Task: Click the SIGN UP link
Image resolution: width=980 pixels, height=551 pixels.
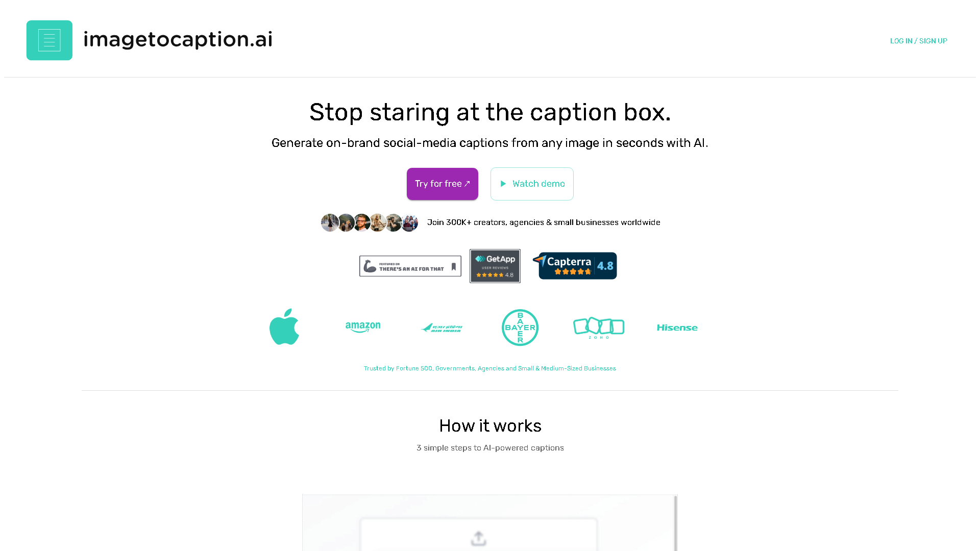Action: click(934, 41)
